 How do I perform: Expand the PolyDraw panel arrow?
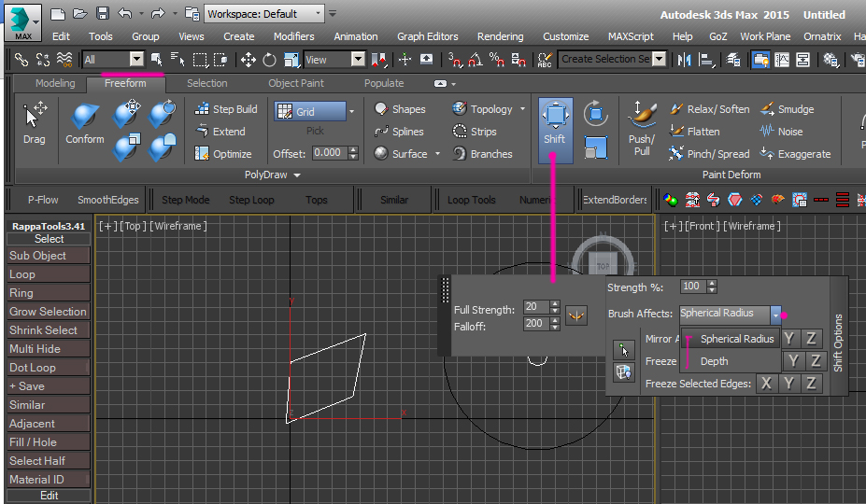click(x=297, y=175)
